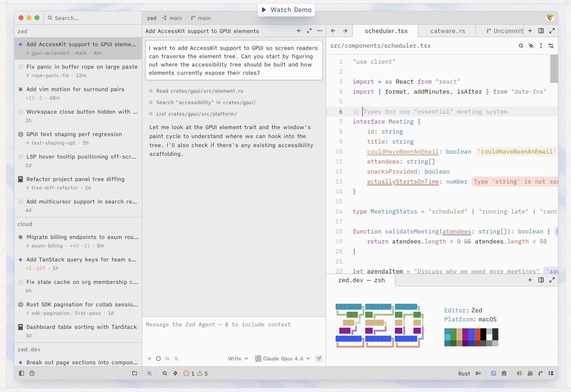Open the outline panel in status bar
Image resolution: width=571 pixels, height=392 pixels.
coord(520,373)
